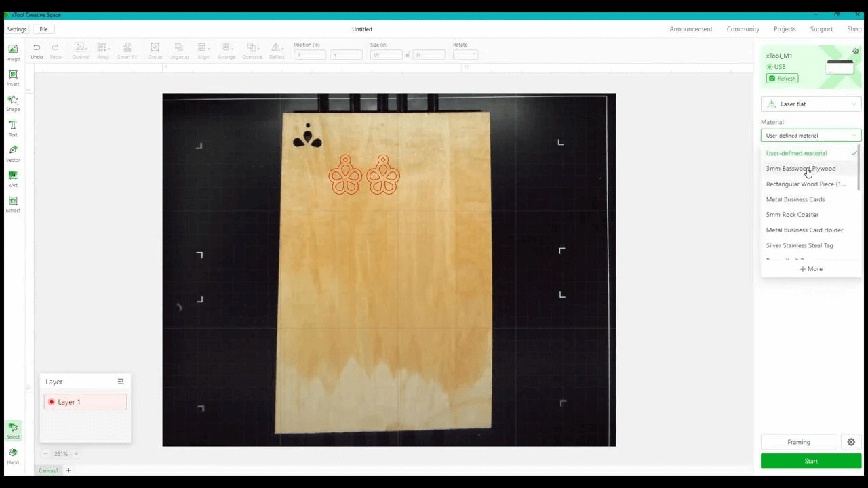
Task: Open the Projects link
Action: coord(785,29)
